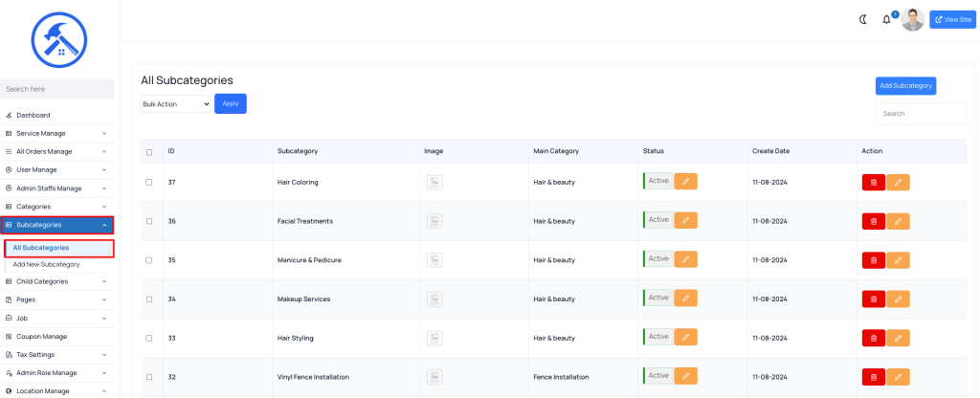Open the Bulk Action dropdown

tap(176, 104)
